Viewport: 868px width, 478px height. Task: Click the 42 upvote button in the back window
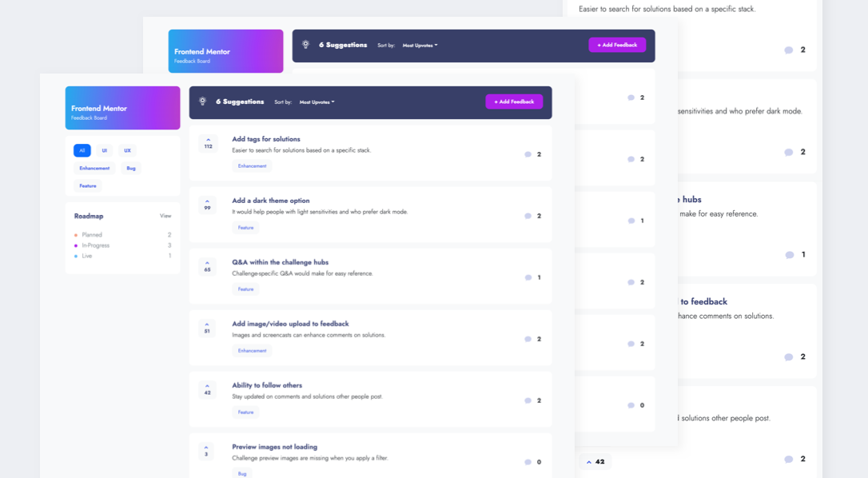595,461
